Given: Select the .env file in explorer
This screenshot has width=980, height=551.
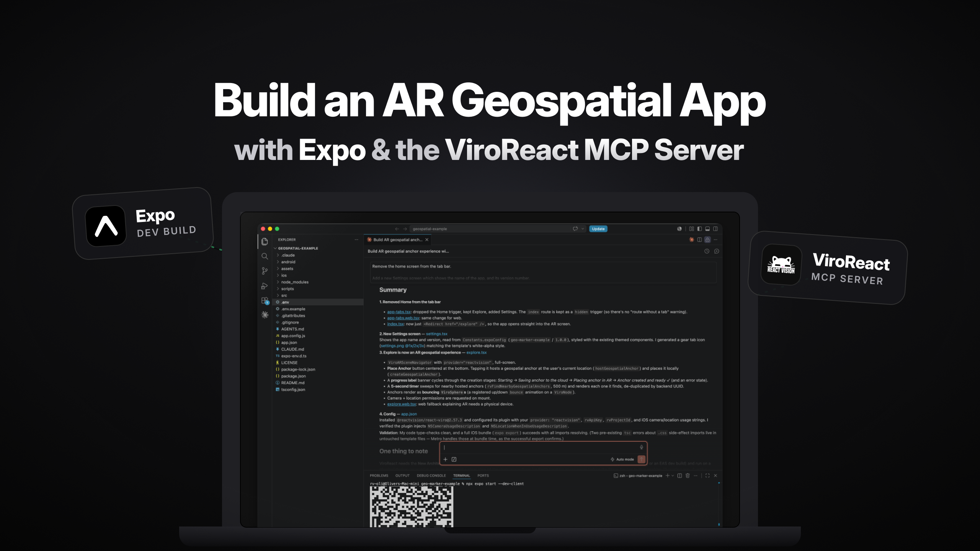Looking at the screenshot, I should (318, 302).
